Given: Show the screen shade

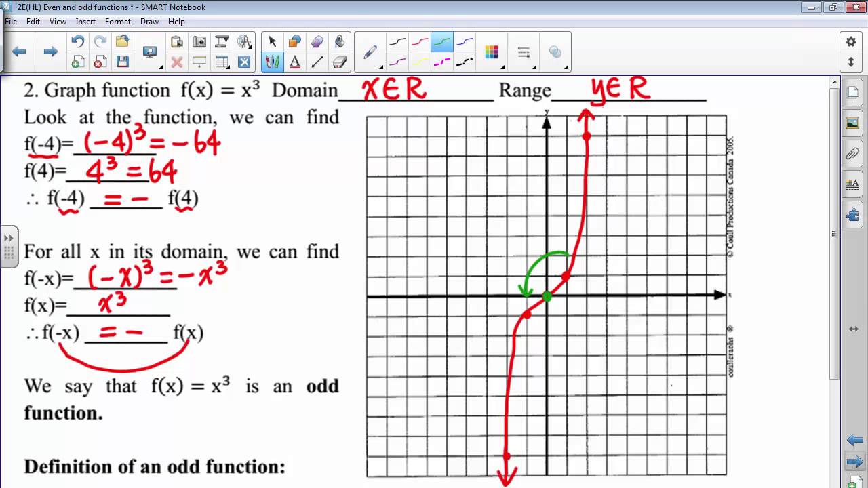Looking at the screenshot, I should pyautogui.click(x=199, y=62).
